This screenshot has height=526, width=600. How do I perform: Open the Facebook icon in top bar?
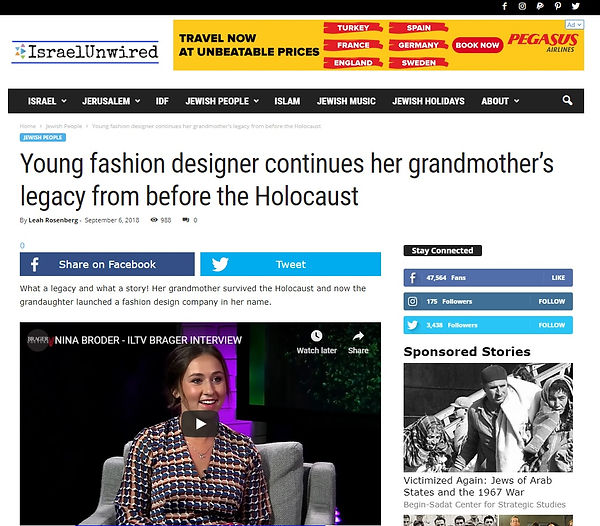click(x=505, y=6)
